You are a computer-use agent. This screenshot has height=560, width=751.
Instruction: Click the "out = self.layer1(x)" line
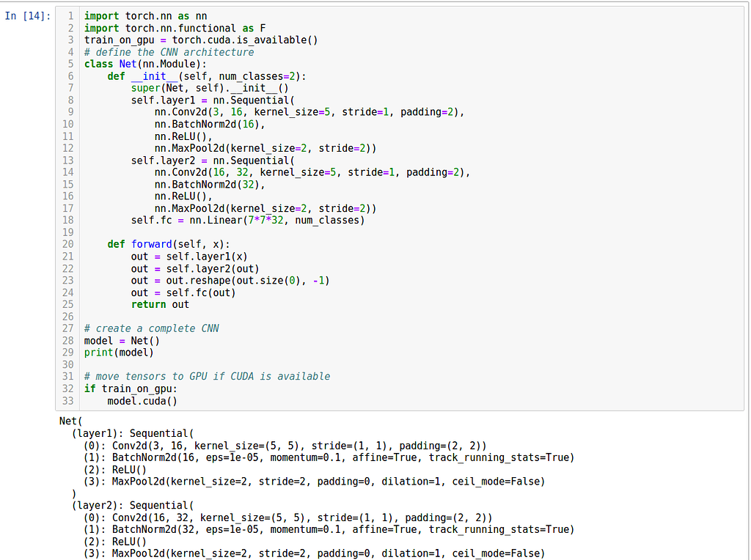[x=190, y=257]
